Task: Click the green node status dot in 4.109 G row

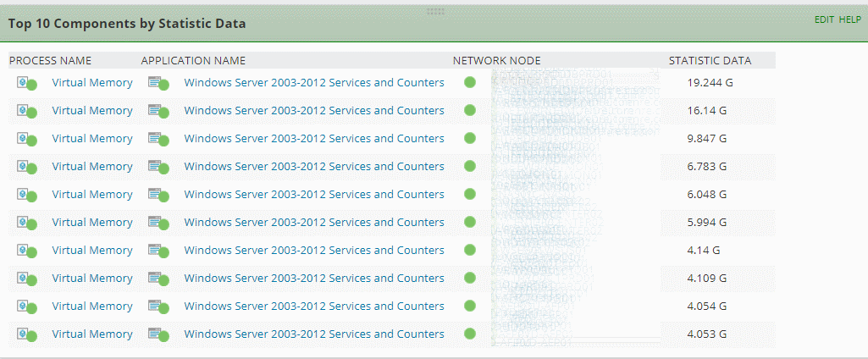Action: 470,278
